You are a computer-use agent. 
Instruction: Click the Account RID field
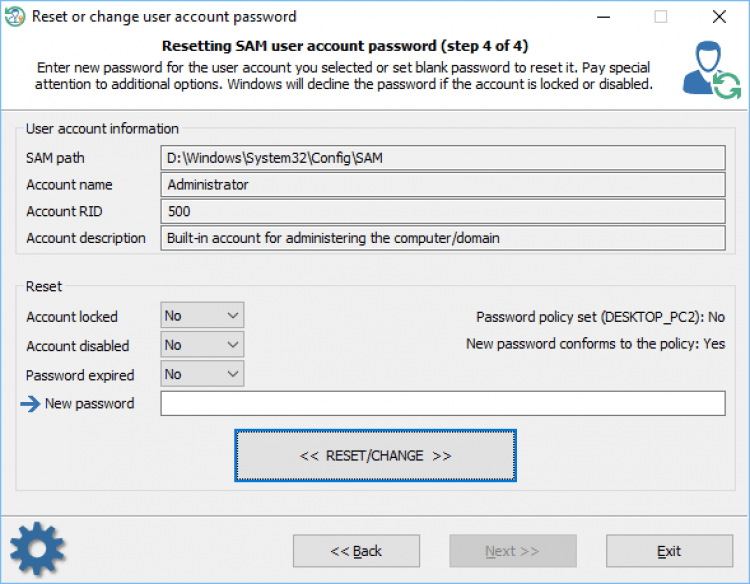(442, 211)
